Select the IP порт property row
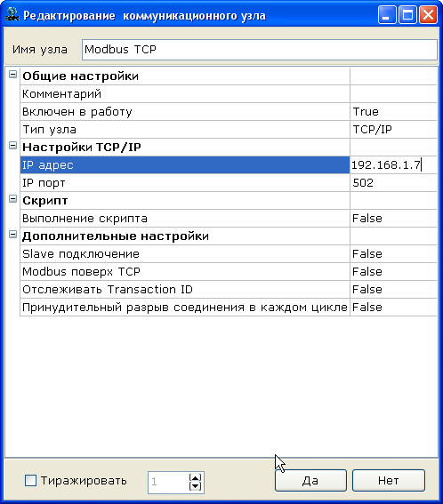 pos(185,183)
